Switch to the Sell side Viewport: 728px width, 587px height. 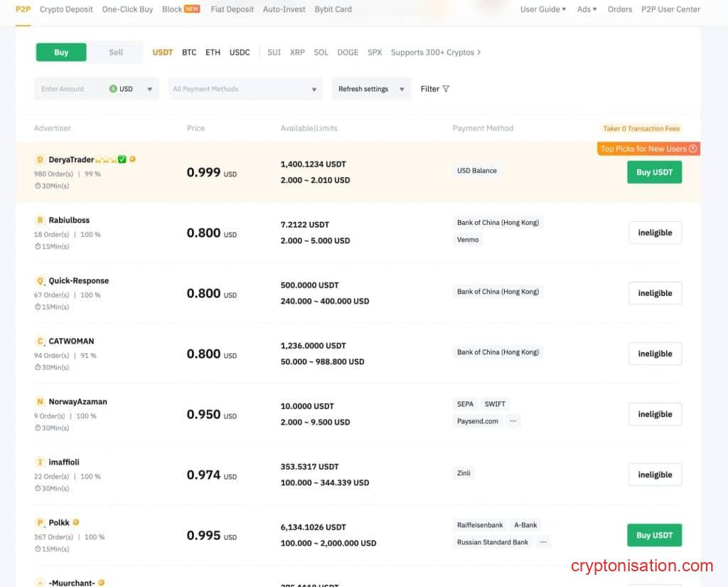pyautogui.click(x=116, y=52)
